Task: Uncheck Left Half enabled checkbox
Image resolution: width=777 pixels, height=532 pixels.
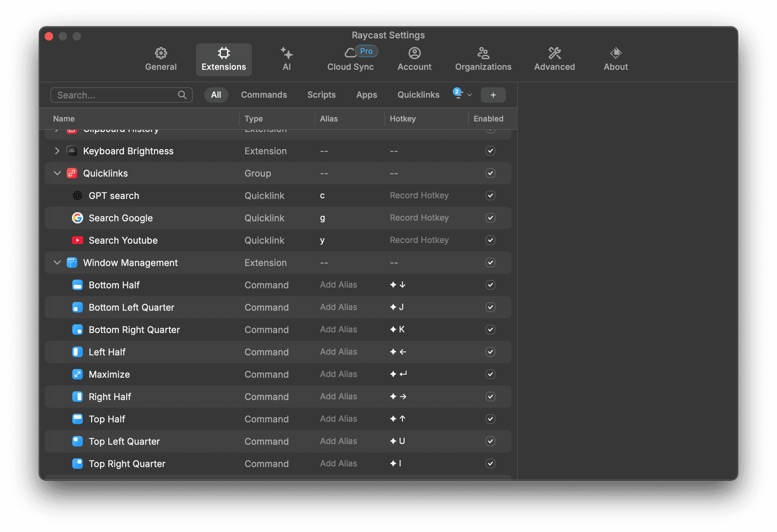Action: click(491, 352)
